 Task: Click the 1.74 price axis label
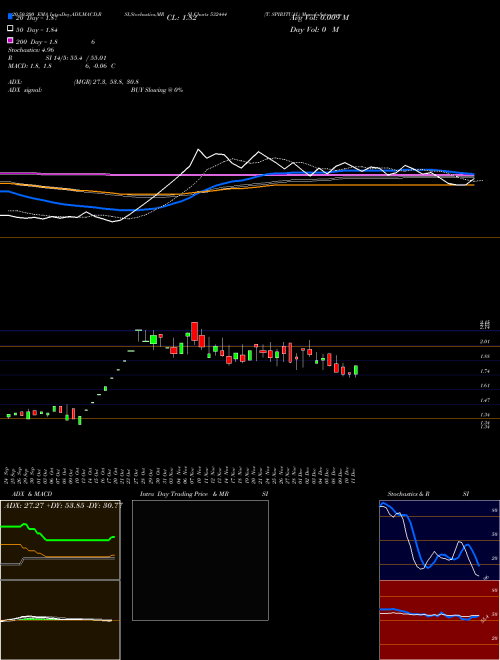(485, 371)
